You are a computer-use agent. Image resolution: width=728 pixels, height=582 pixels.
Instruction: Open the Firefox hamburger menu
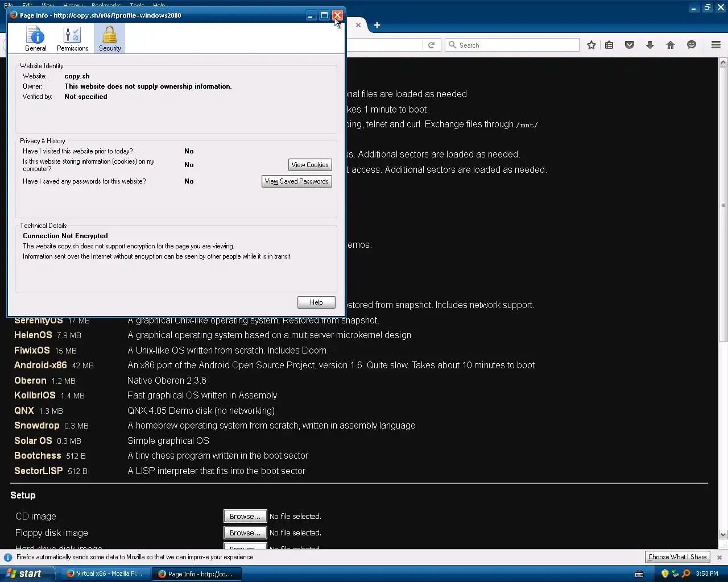click(716, 45)
